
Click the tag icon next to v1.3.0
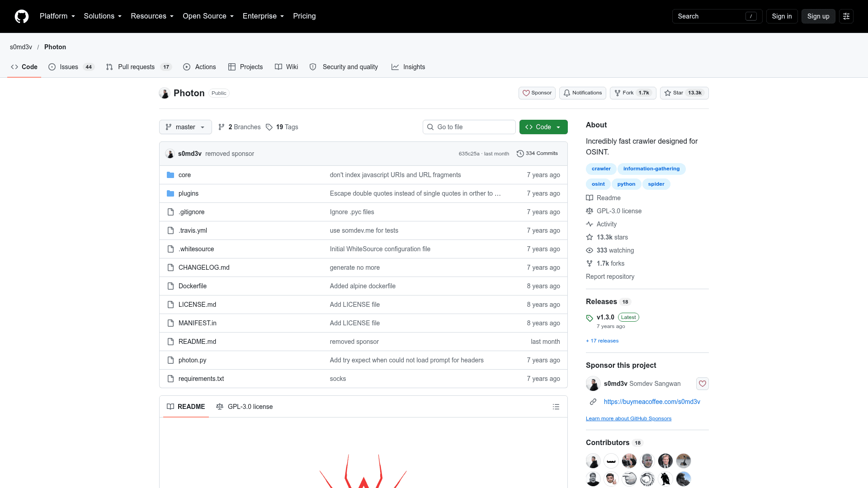pos(590,318)
